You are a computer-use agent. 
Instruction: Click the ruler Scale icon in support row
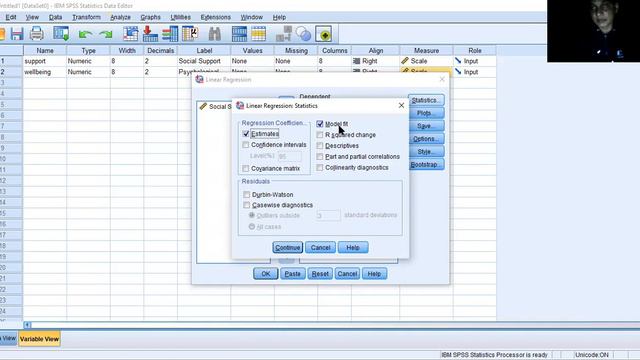click(405, 61)
